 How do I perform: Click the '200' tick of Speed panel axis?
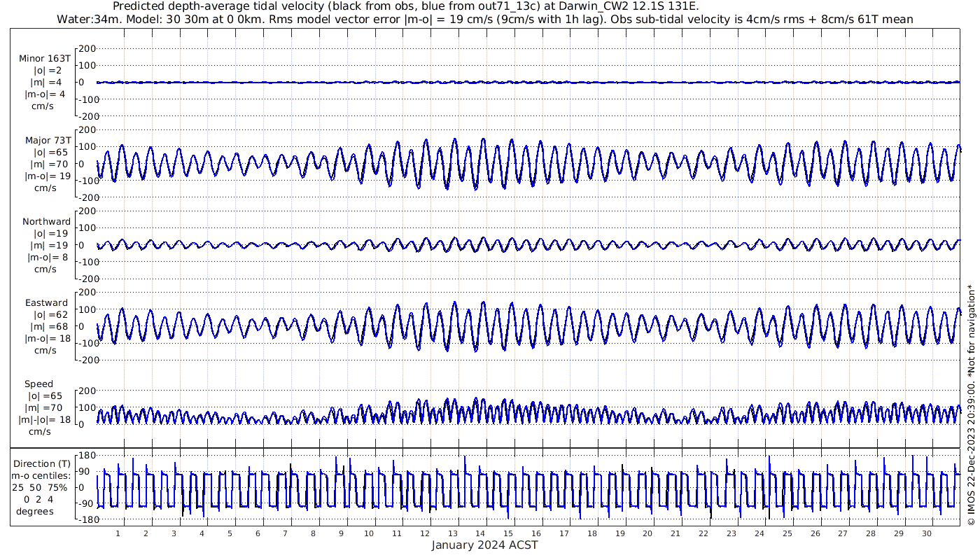pyautogui.click(x=87, y=391)
